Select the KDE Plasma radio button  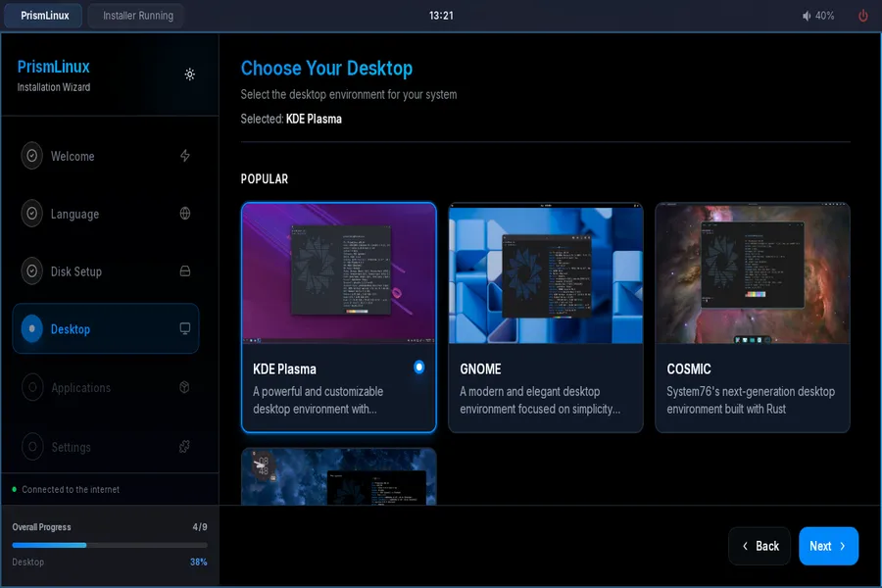[419, 367]
